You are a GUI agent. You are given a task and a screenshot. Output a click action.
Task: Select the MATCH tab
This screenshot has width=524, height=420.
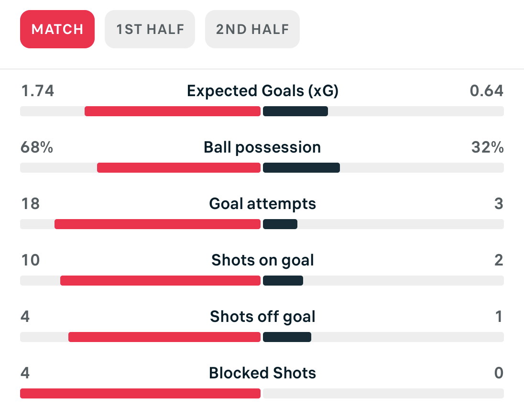tap(57, 29)
